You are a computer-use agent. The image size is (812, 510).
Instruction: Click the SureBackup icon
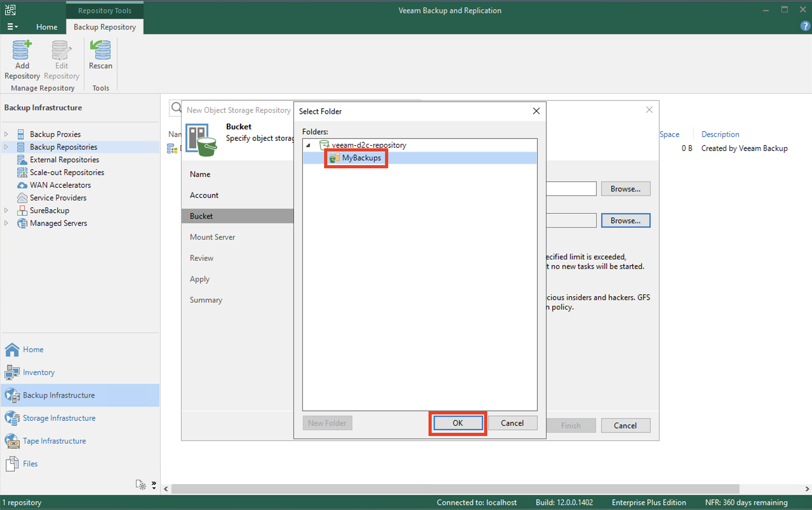[x=22, y=211]
